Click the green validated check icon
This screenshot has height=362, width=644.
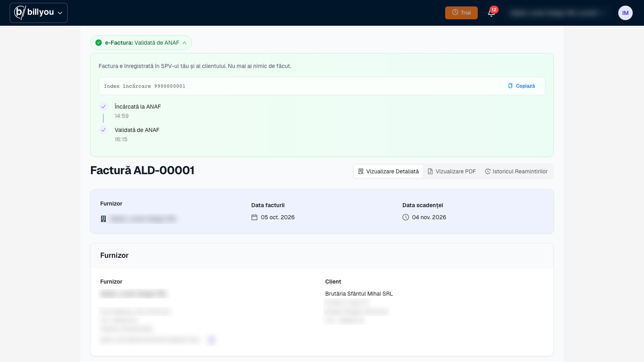pyautogui.click(x=99, y=43)
